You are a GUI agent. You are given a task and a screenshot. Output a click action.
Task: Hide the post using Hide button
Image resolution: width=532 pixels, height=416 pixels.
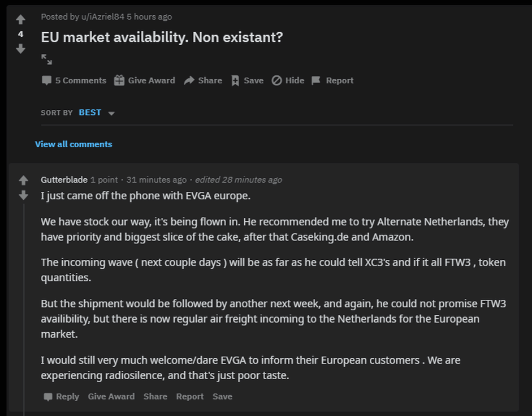[x=288, y=80]
